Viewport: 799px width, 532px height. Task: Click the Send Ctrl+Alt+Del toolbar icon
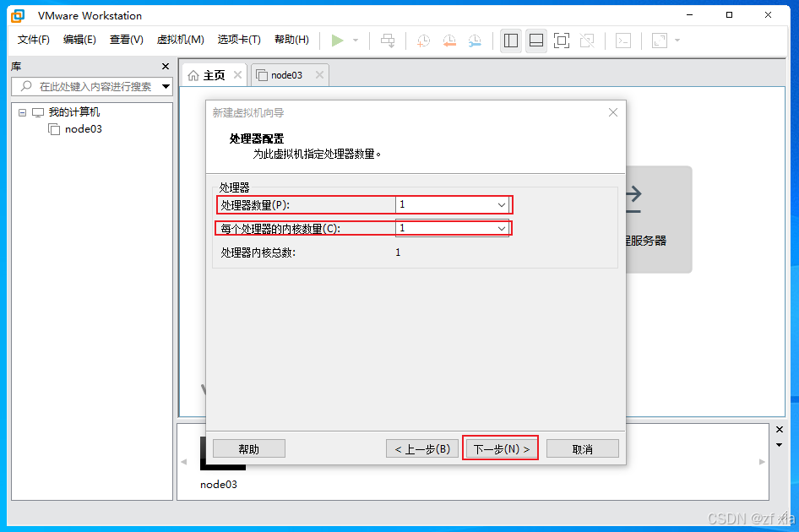click(x=388, y=41)
